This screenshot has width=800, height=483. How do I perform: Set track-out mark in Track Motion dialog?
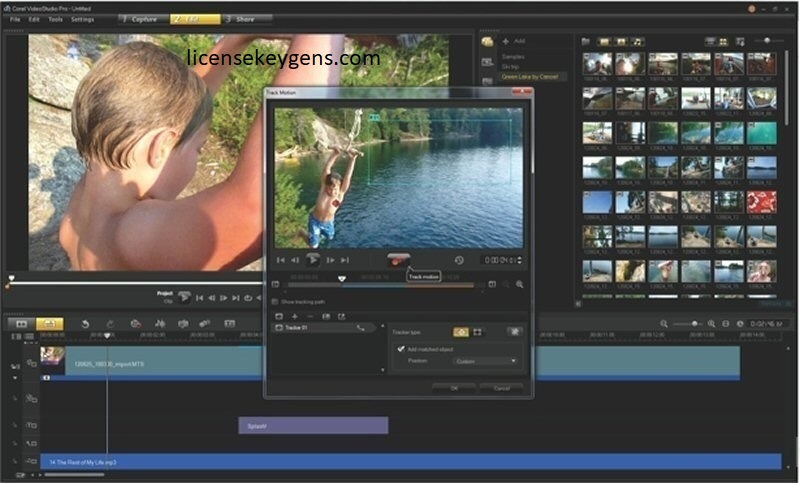click(492, 284)
